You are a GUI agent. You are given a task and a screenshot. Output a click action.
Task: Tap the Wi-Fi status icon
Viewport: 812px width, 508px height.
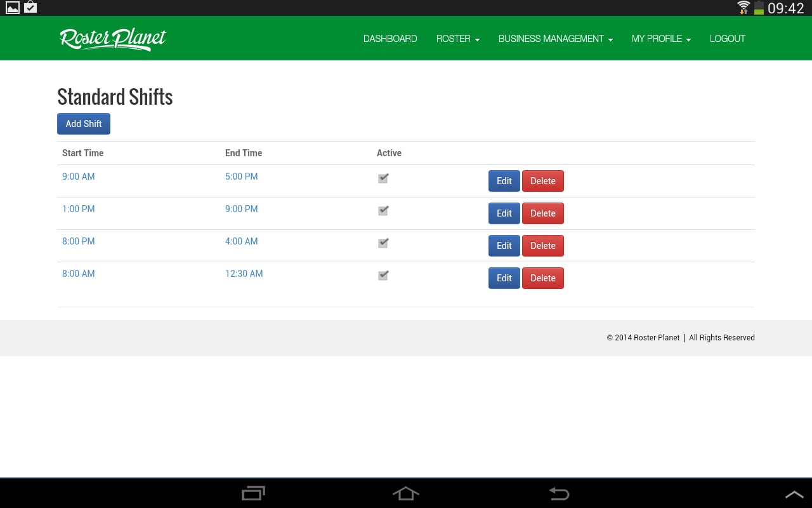point(743,8)
